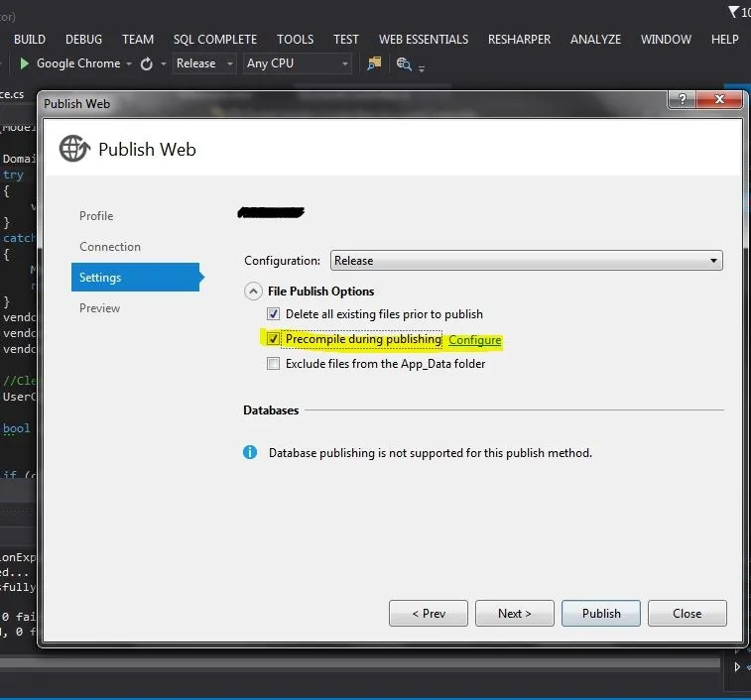Open the refresh button dropdown arrow
Viewport: 751px width, 700px height.
pos(164,63)
